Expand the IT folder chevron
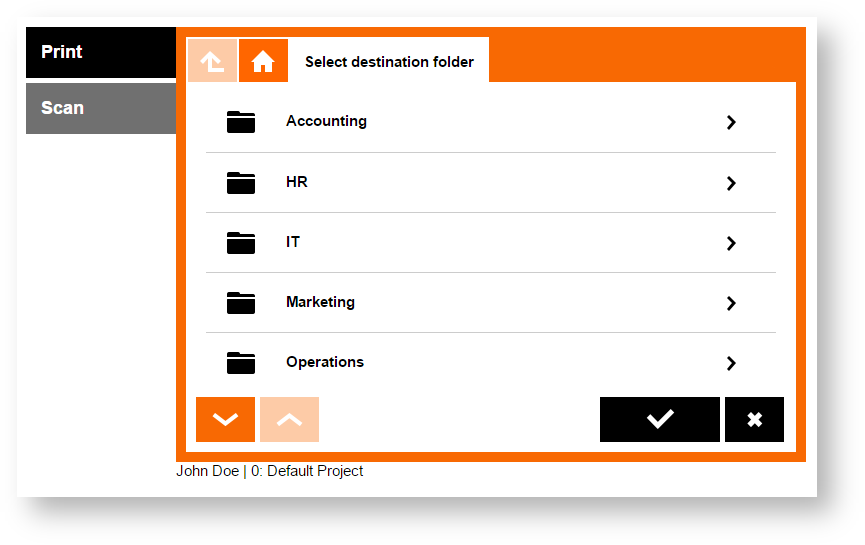The height and width of the screenshot is (545, 865). (731, 244)
